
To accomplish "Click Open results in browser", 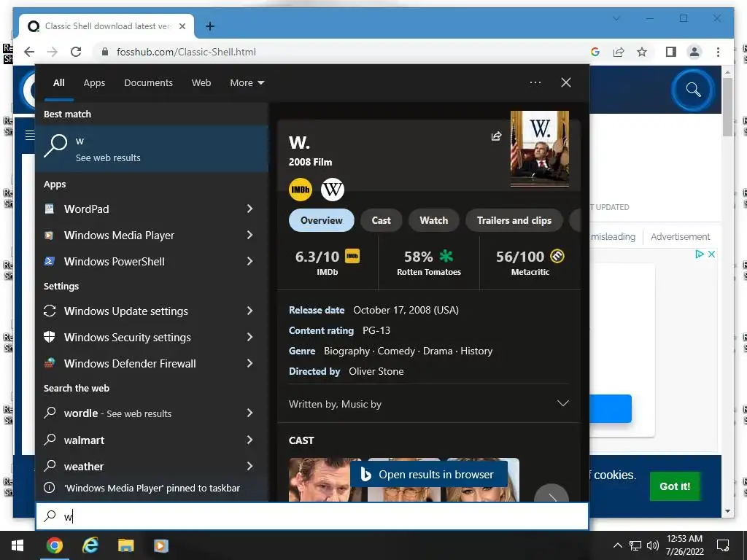I will pos(429,474).
